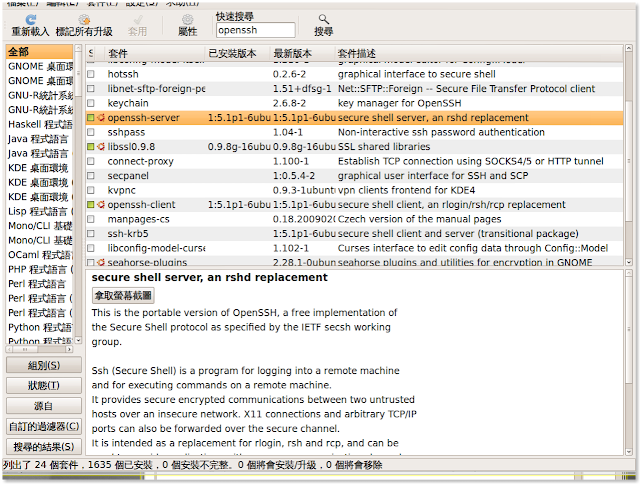
Task: Toggle status checkbox for manpages-cs
Action: coord(91,219)
